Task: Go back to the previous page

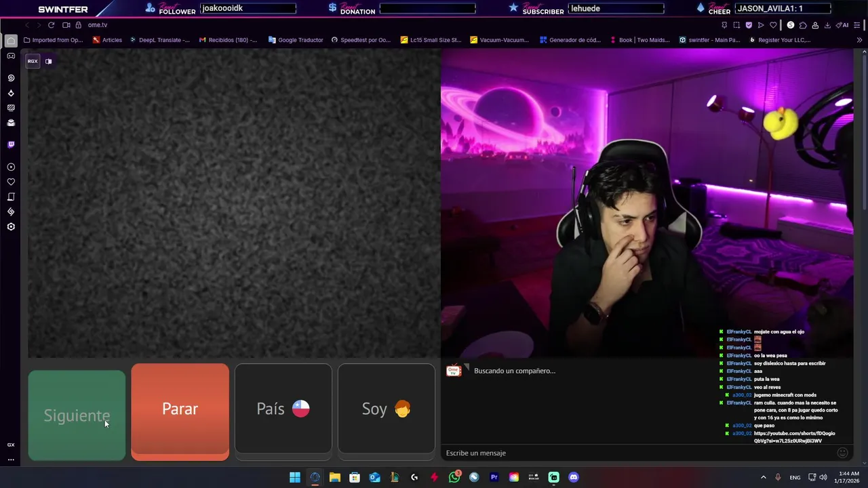Action: 27,25
